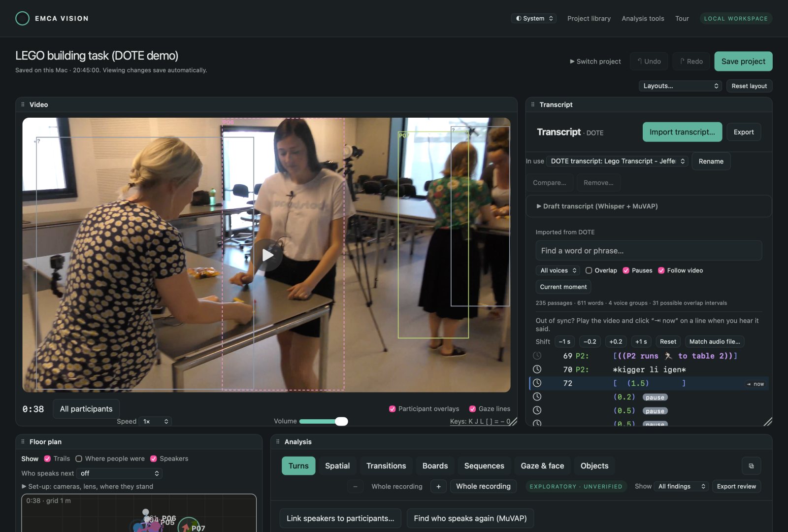Viewport: 788px width, 532px height.
Task: Grab the Analysis panel drag handle
Action: [278, 442]
